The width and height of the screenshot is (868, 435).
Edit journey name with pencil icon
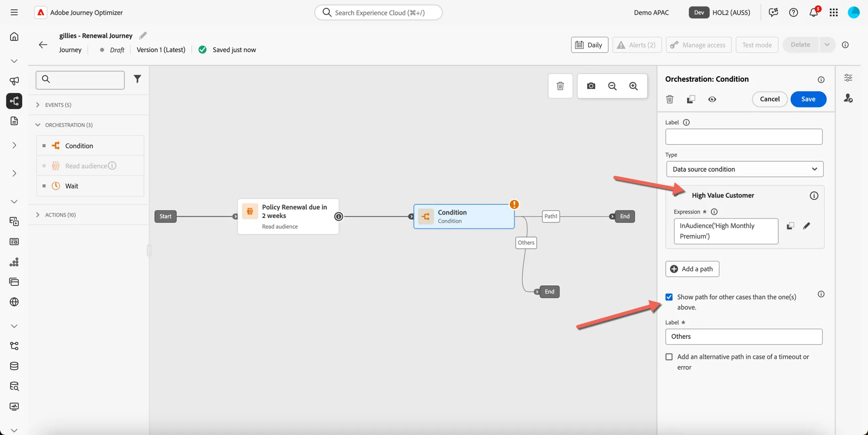[x=143, y=35]
